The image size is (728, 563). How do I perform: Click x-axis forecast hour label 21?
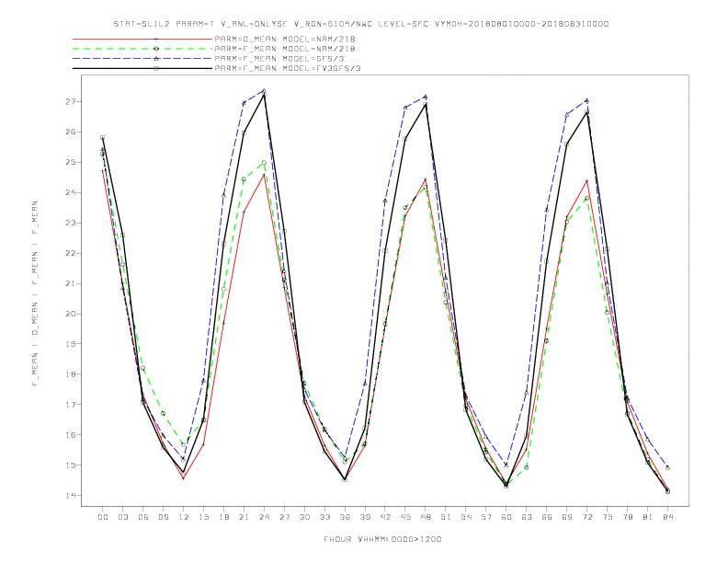[x=244, y=517]
